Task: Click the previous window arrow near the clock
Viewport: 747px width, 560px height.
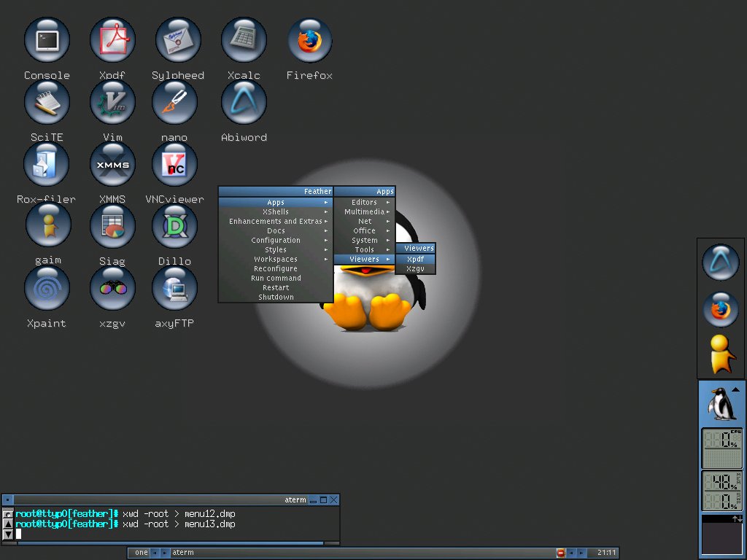Action: [x=571, y=553]
